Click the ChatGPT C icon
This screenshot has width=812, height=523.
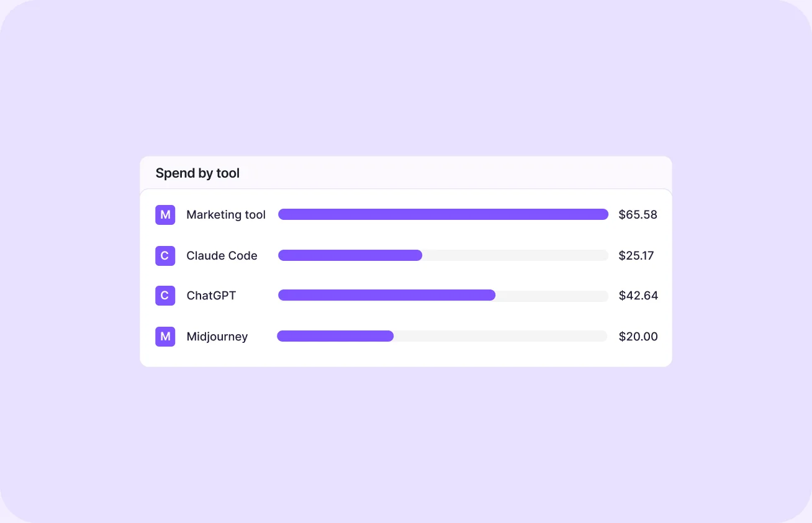165,296
